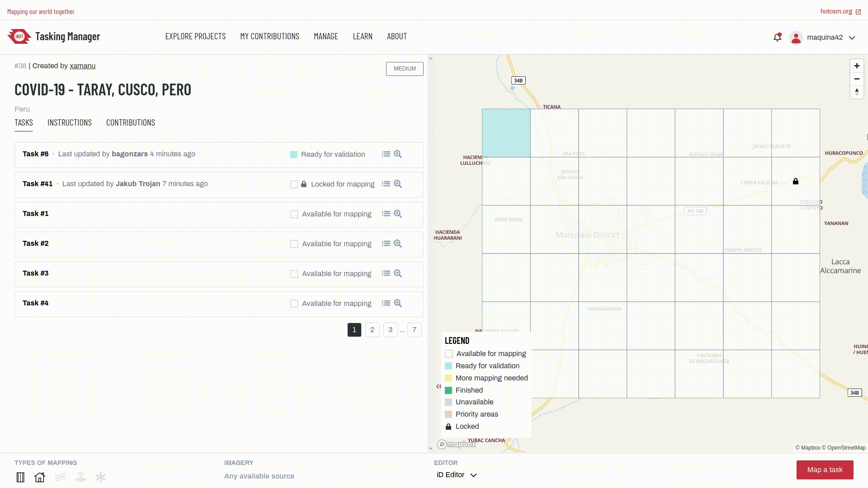Image resolution: width=868 pixels, height=488 pixels.
Task: Click the list icon for Task #41
Action: pyautogui.click(x=386, y=183)
